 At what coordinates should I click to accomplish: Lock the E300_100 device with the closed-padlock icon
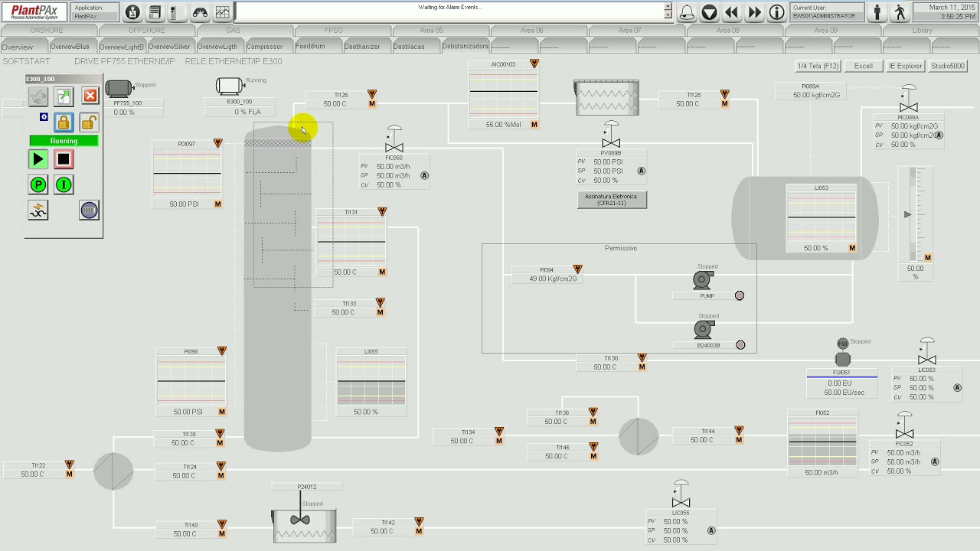[64, 122]
